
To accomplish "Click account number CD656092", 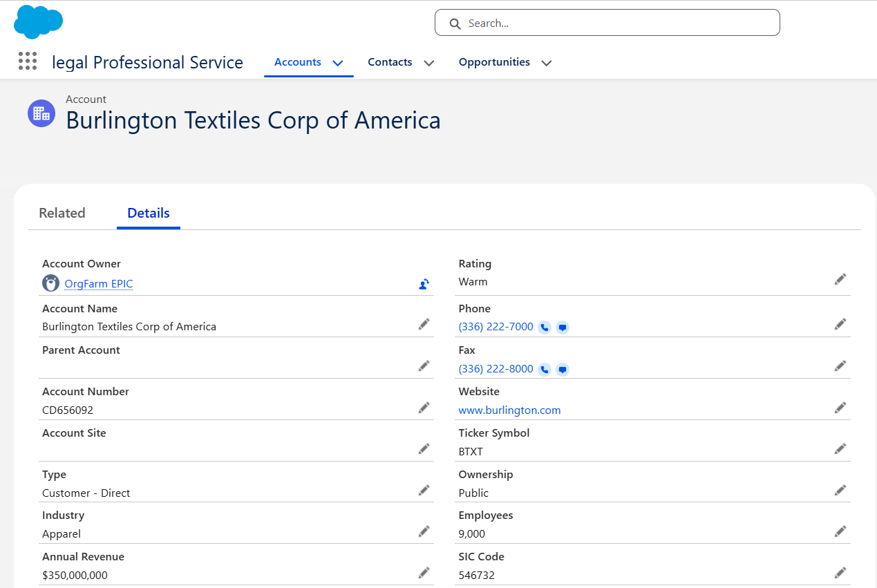I will 68,410.
